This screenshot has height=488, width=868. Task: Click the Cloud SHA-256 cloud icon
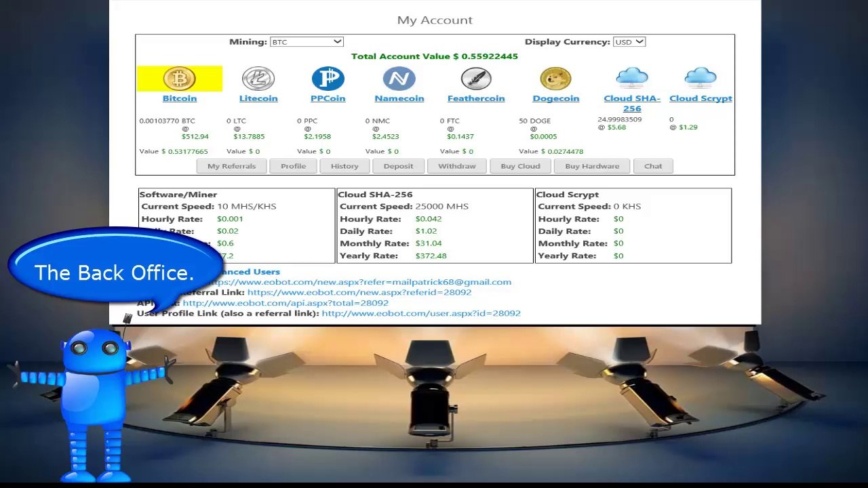point(632,78)
